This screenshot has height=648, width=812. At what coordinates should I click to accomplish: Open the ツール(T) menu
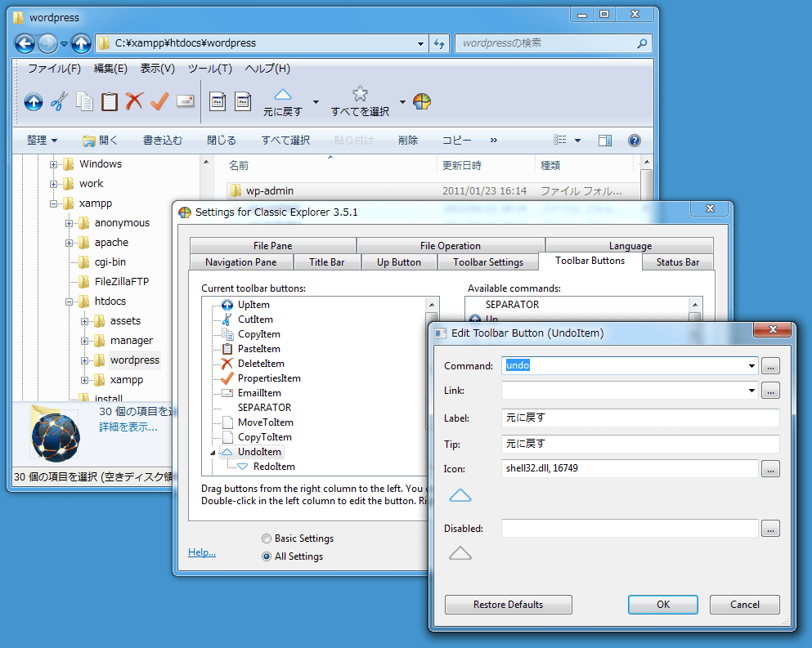(209, 69)
